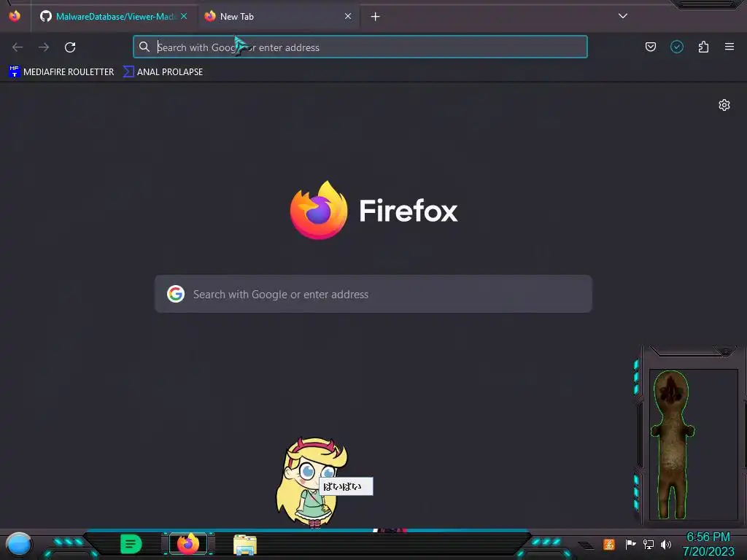Focus the address bar search field
Image resolution: width=747 pixels, height=560 pixels.
360,47
